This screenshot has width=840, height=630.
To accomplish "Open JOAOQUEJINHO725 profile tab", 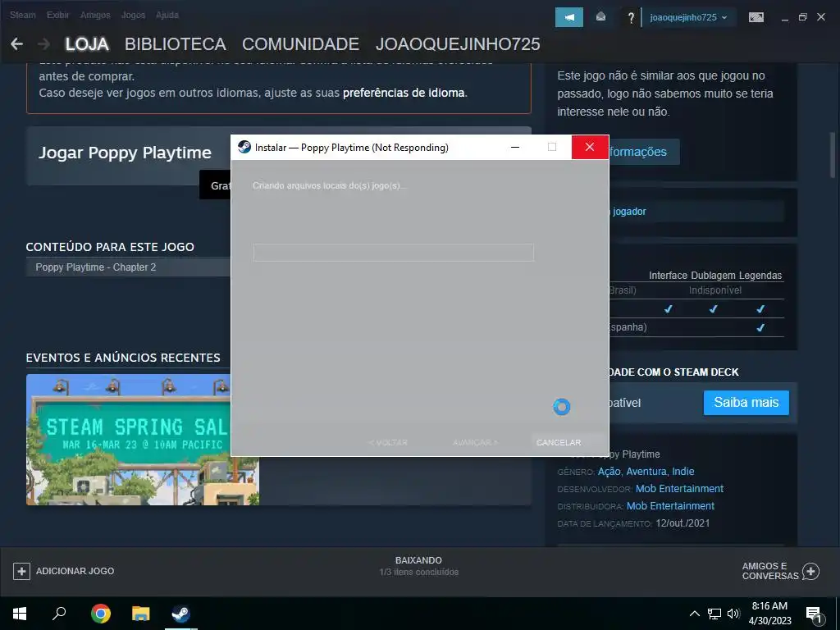I will click(458, 44).
